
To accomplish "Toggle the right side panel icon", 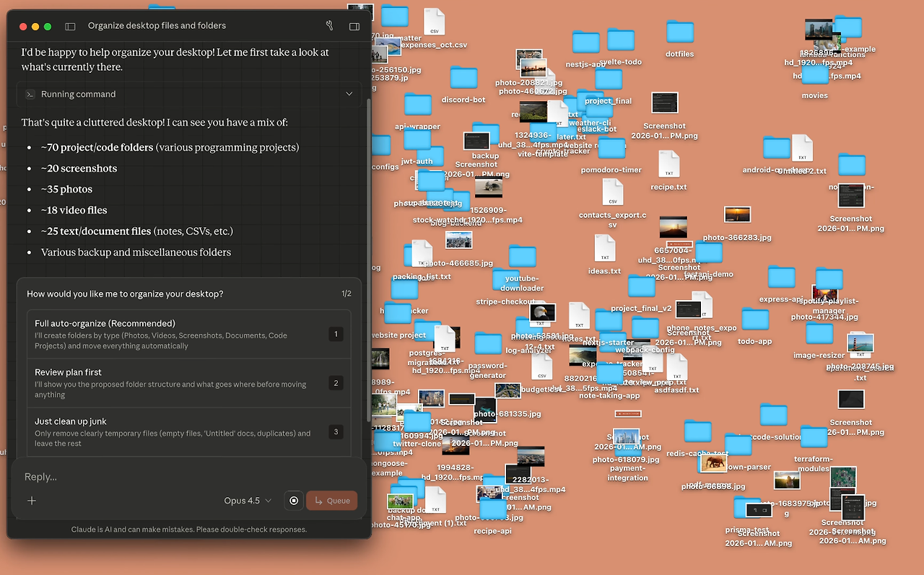I will pos(354,26).
